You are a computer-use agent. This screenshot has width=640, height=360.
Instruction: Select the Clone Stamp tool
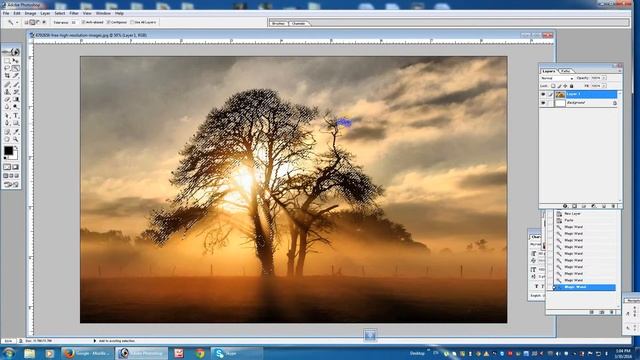click(x=7, y=92)
